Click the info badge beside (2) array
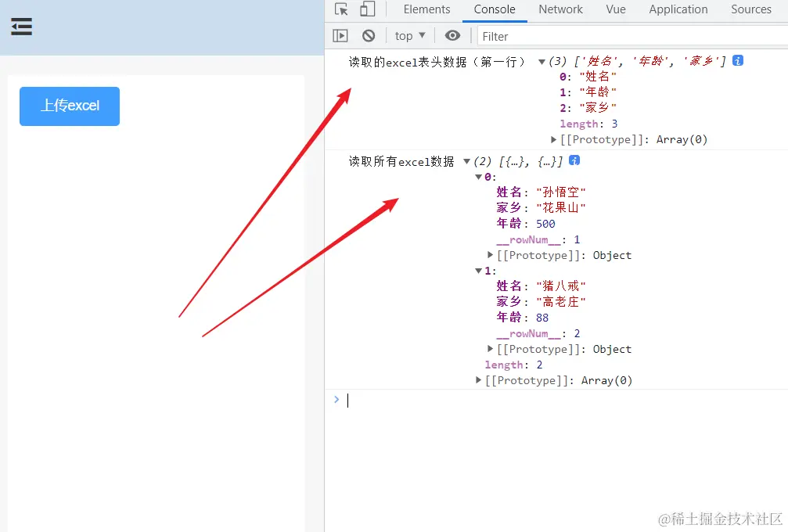 (x=574, y=160)
